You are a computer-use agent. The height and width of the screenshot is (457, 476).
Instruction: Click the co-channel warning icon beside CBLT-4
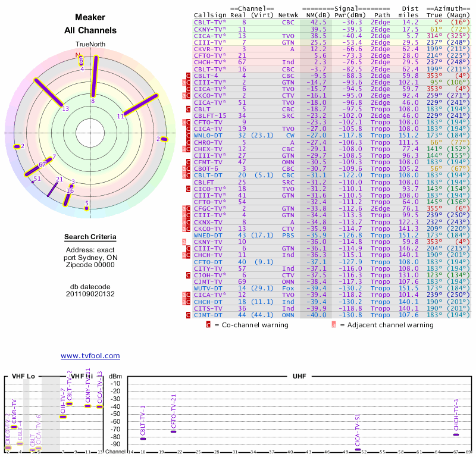point(189,76)
